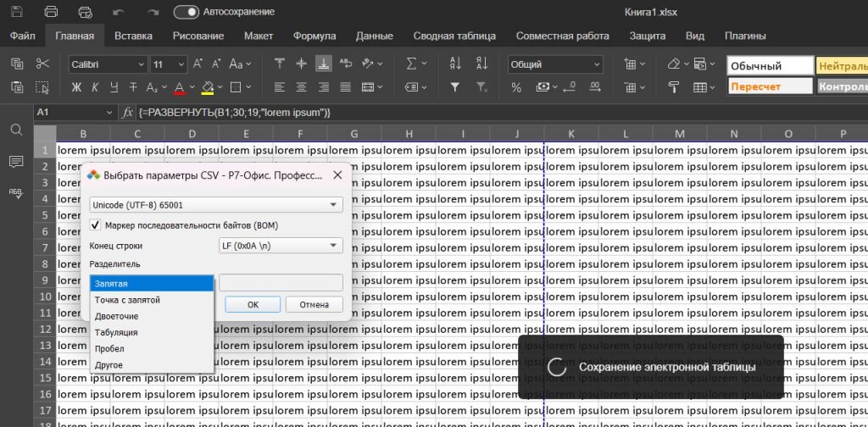Decrease the font size
This screenshot has width=868, height=427.
pos(216,64)
